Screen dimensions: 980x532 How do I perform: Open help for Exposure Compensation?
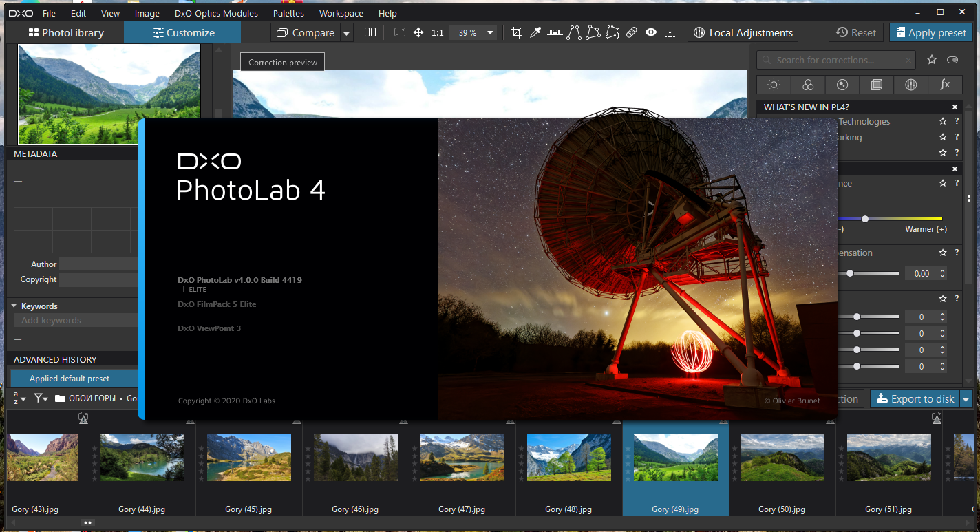957,253
